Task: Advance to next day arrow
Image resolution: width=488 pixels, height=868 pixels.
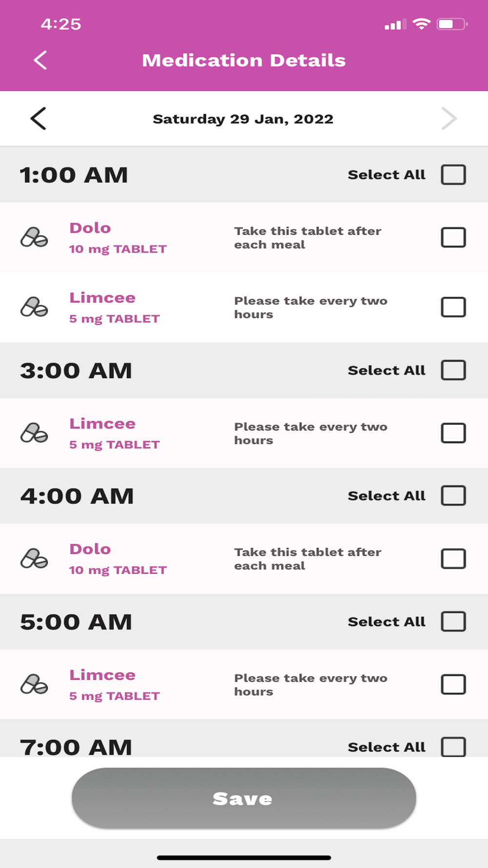Action: (449, 119)
